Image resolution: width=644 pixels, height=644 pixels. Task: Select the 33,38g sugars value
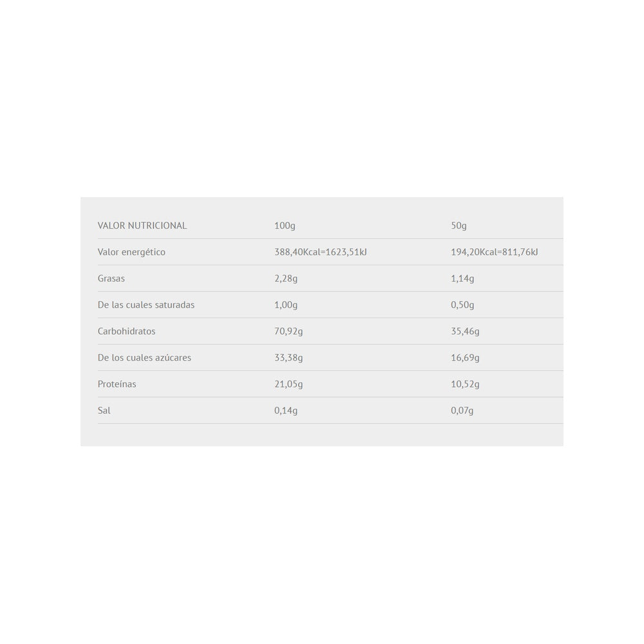click(x=289, y=357)
